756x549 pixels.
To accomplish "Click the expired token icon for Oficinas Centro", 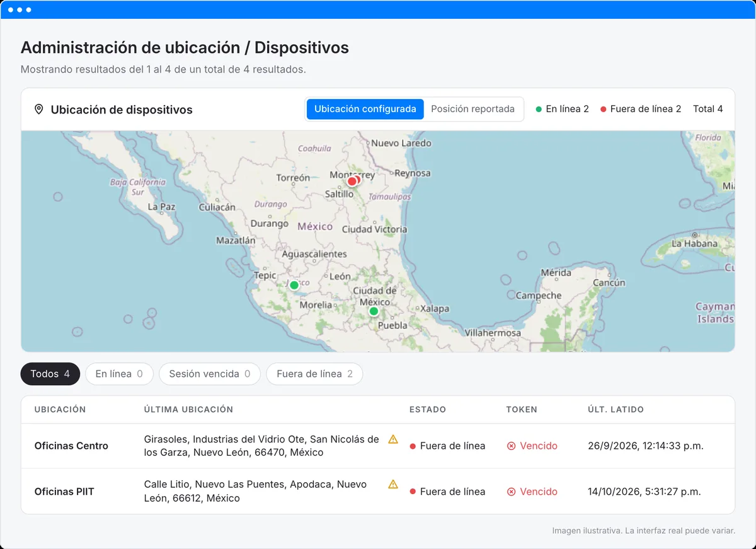I will coord(512,446).
